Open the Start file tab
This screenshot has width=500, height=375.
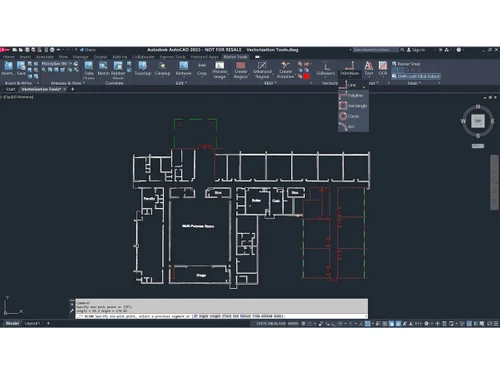[x=10, y=89]
